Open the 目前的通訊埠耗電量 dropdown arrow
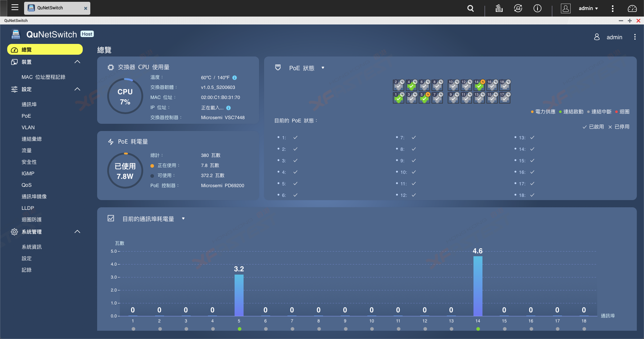This screenshot has width=644, height=339. (183, 219)
